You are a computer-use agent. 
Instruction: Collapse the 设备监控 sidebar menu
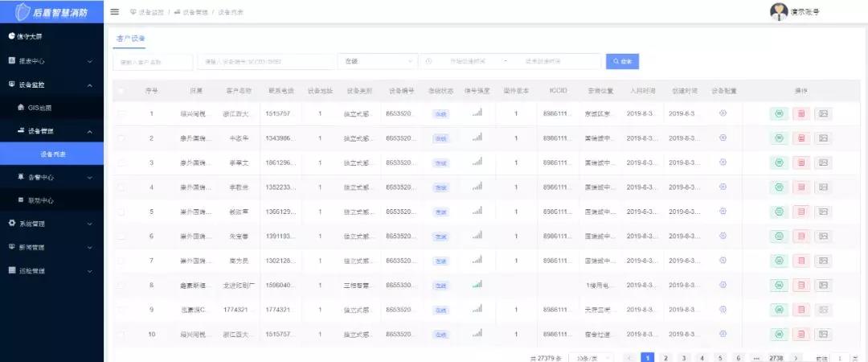(51, 84)
